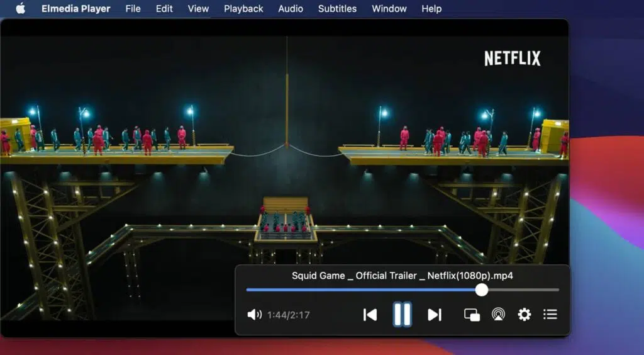Open the settings gear
Image resolution: width=644 pixels, height=355 pixels.
pyautogui.click(x=524, y=315)
